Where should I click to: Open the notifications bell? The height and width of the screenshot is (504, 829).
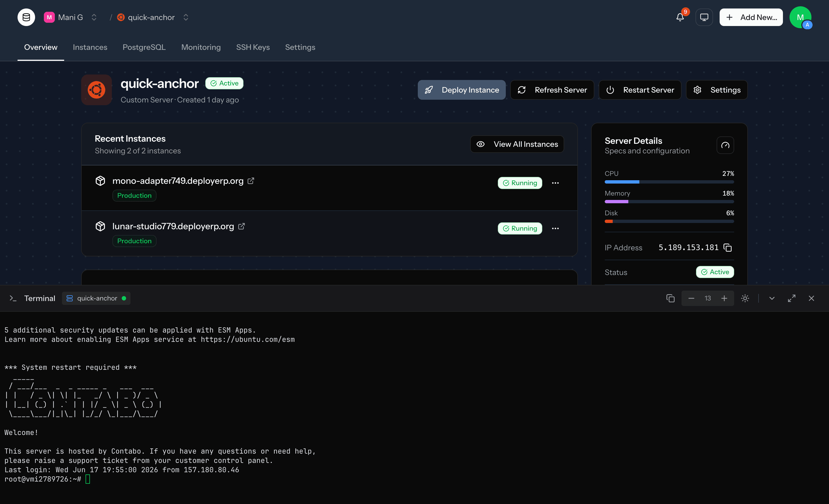click(680, 17)
